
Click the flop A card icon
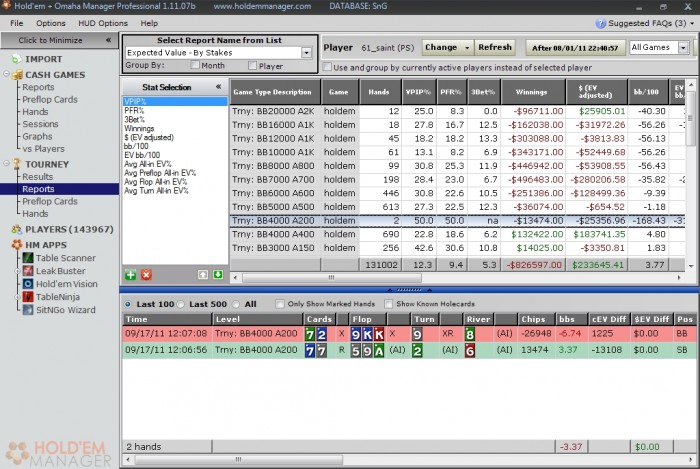tap(379, 351)
